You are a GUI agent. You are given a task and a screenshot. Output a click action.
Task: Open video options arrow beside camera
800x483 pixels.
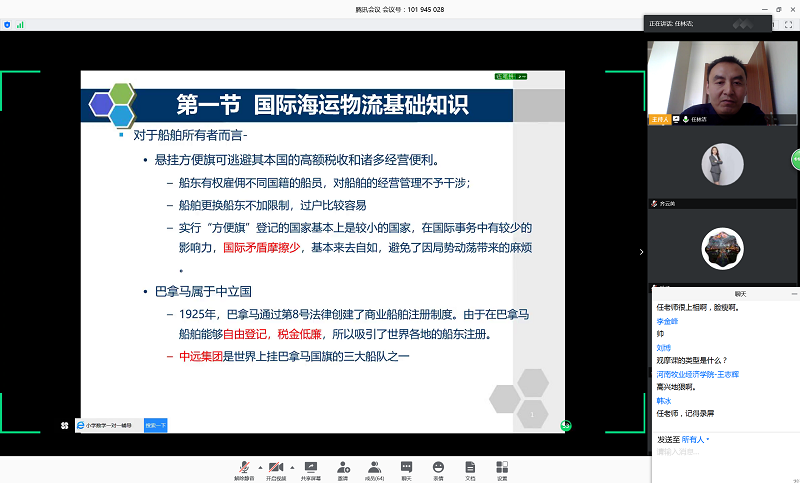(292, 467)
